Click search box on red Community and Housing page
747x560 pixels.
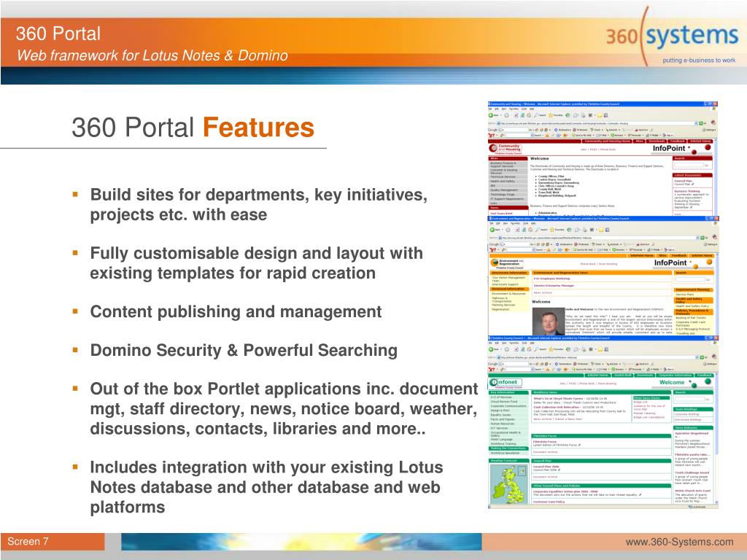[689, 166]
